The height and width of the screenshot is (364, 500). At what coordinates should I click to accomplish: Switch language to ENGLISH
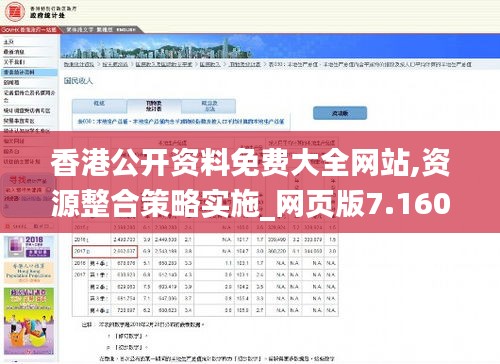(x=126, y=30)
